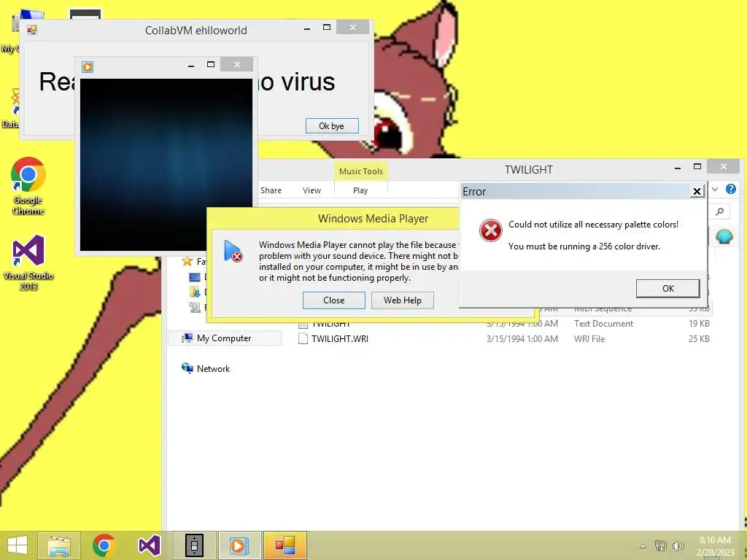Expand the ribbon with the chevron arrow
The image size is (747, 560).
click(715, 190)
